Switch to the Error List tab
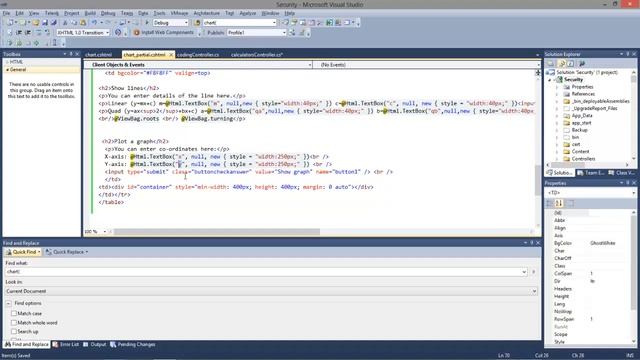The height and width of the screenshot is (360, 640). pos(65,344)
